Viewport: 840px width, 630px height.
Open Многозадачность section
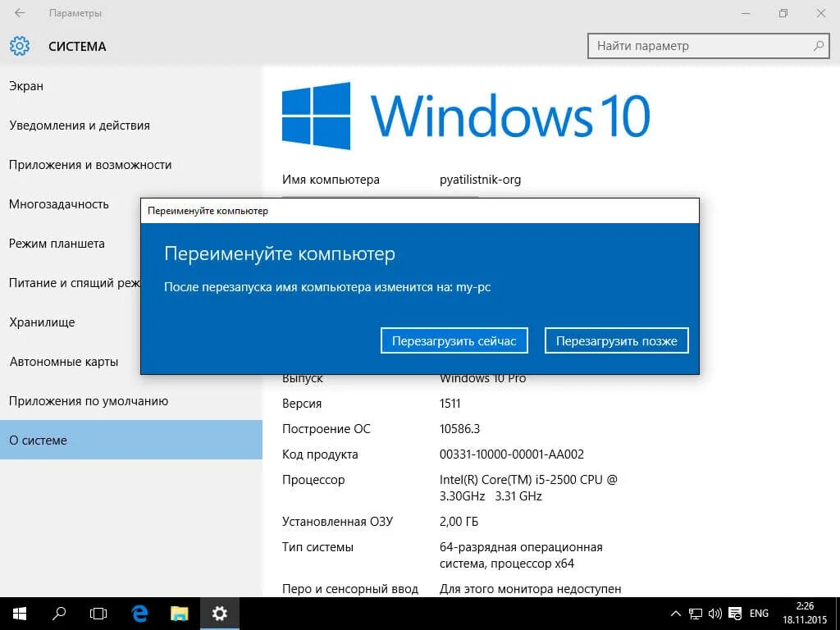(71, 204)
